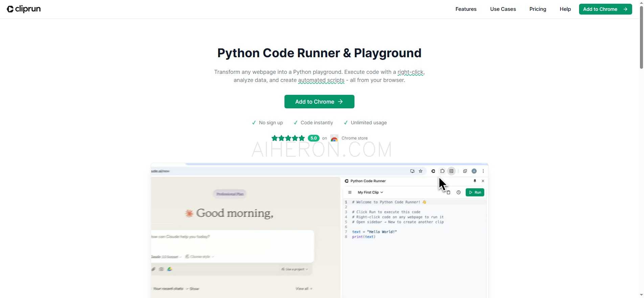Go to the Pricing page
Viewport: 644px width, 298px height.
(x=538, y=9)
